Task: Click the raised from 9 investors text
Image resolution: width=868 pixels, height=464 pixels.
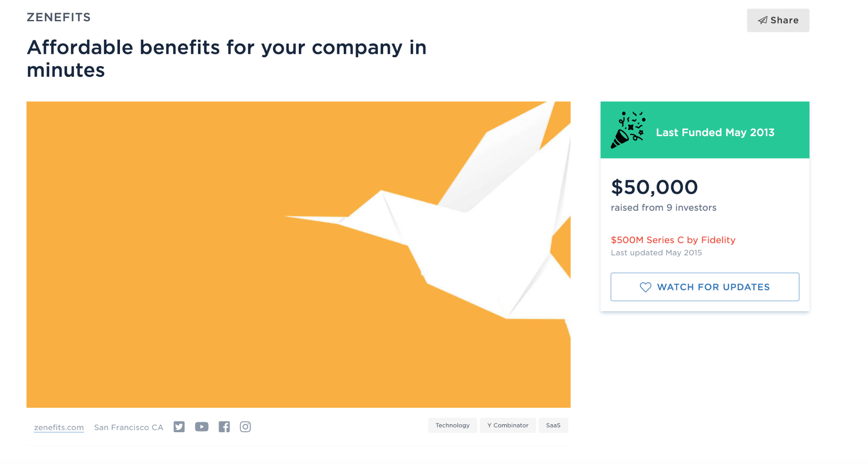Action: (663, 207)
